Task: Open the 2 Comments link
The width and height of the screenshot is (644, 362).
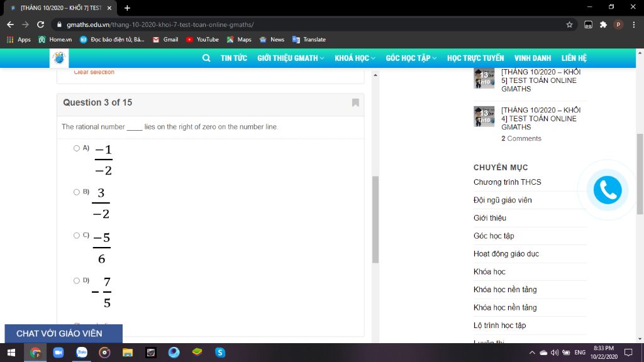Action: point(521,139)
